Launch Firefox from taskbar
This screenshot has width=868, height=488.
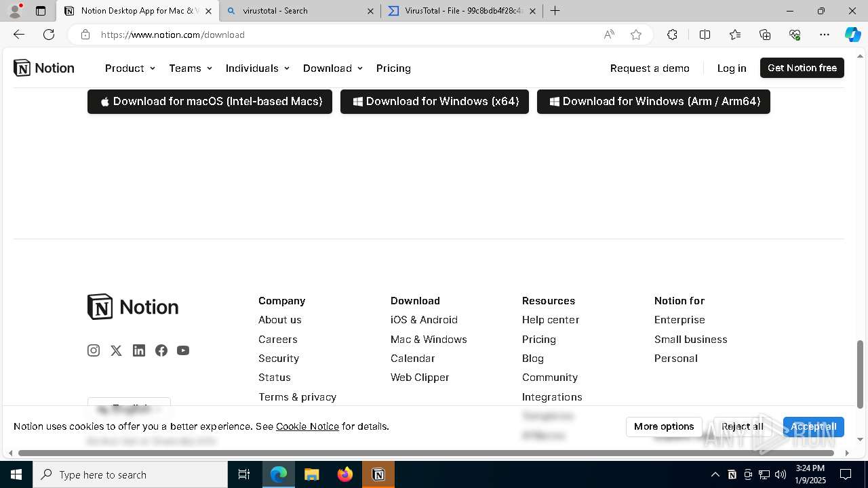(x=345, y=474)
